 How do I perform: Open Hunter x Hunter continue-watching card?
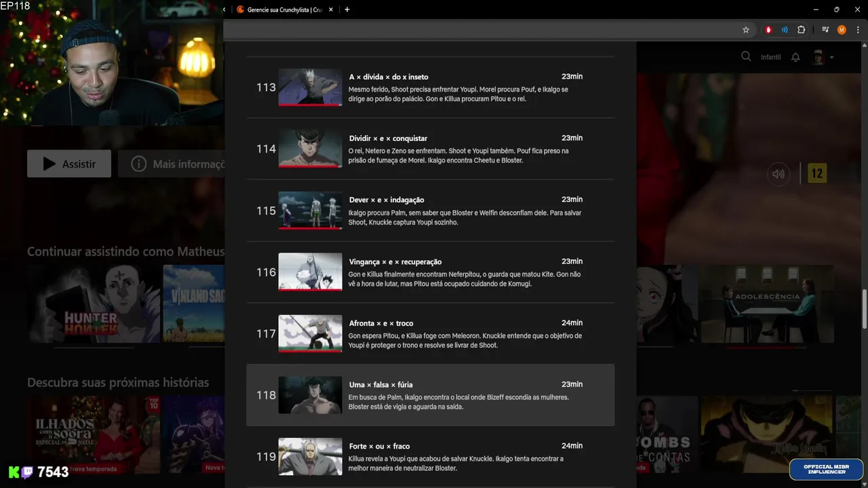point(94,304)
